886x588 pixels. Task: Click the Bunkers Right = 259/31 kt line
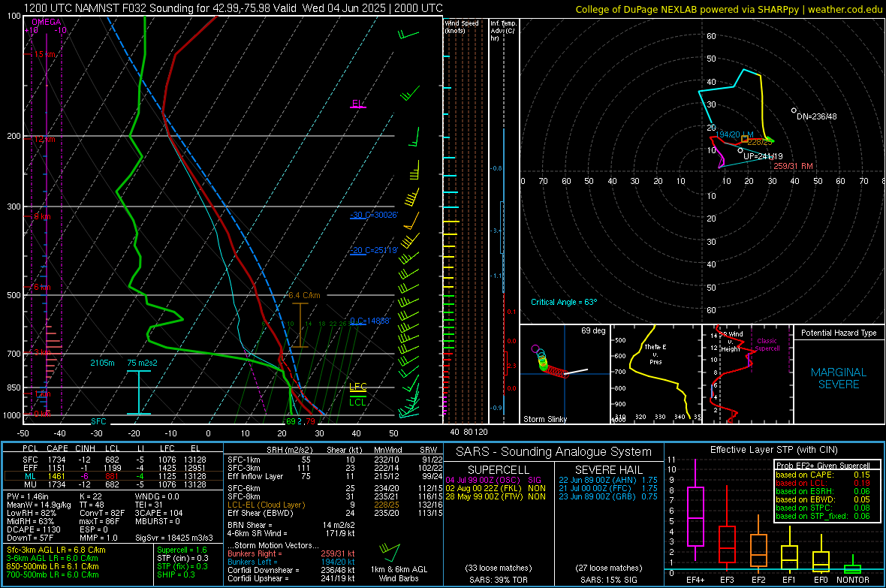291,553
